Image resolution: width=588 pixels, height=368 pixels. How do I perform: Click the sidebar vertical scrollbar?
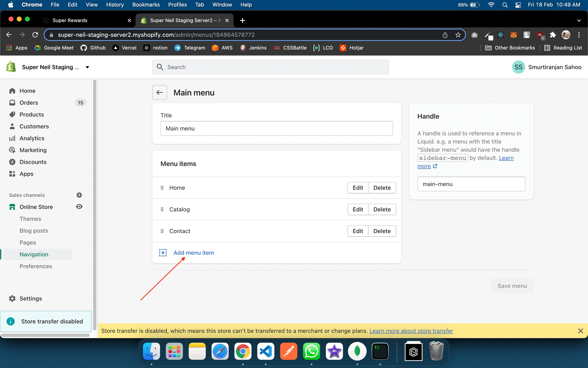95,204
